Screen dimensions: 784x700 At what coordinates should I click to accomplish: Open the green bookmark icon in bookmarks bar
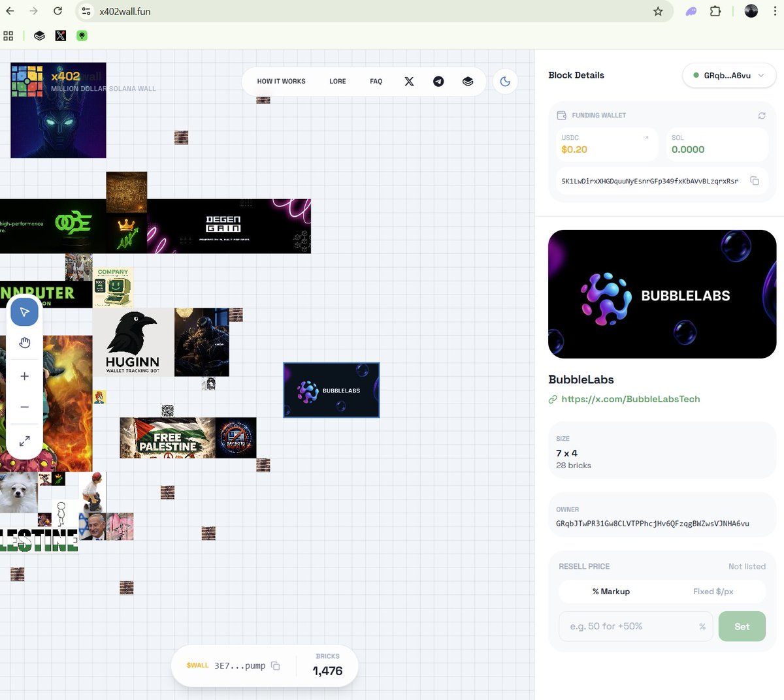82,36
